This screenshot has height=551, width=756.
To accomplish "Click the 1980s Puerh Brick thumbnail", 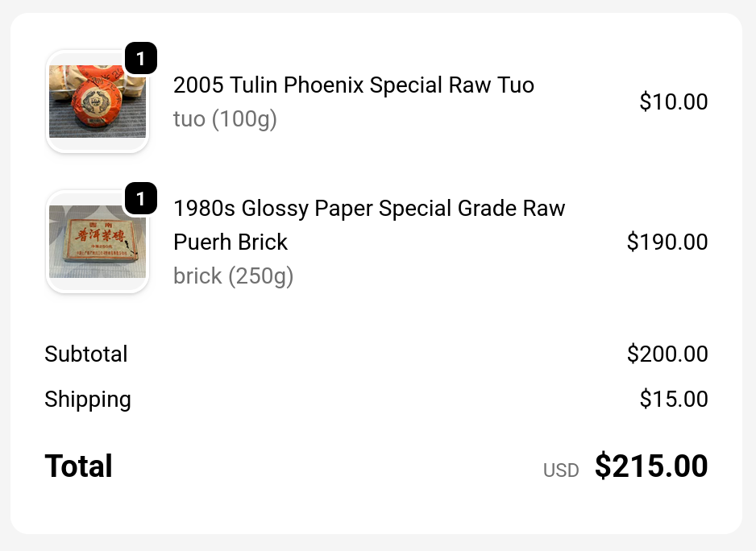I will (97, 242).
